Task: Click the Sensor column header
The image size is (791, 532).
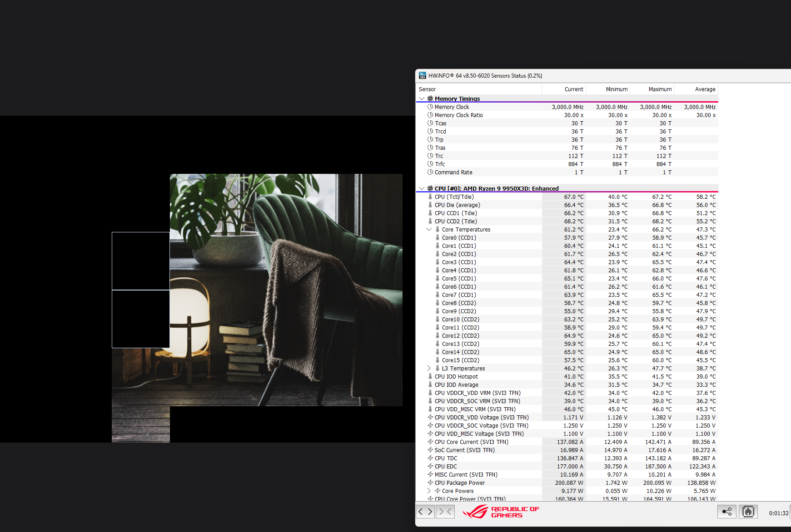Action: tap(479, 89)
